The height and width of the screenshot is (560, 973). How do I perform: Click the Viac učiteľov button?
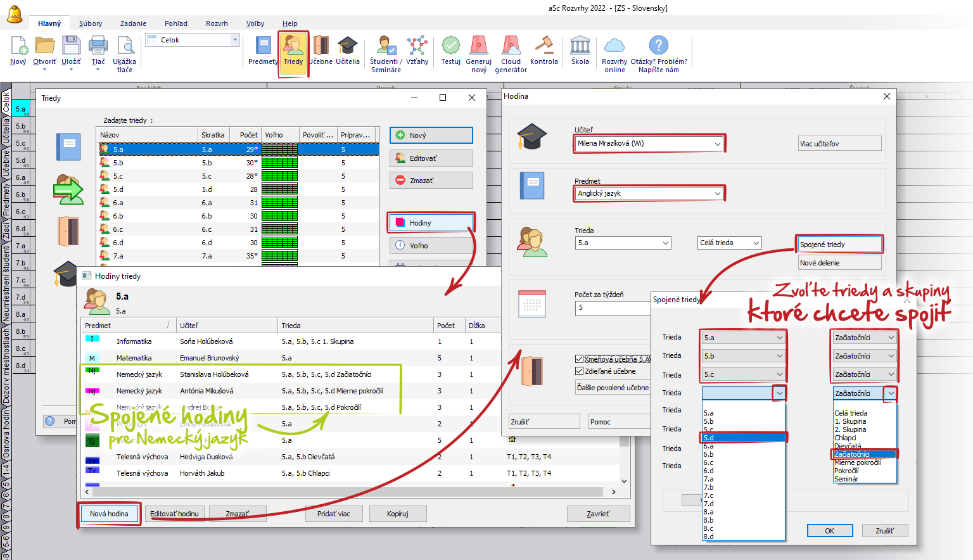(839, 144)
